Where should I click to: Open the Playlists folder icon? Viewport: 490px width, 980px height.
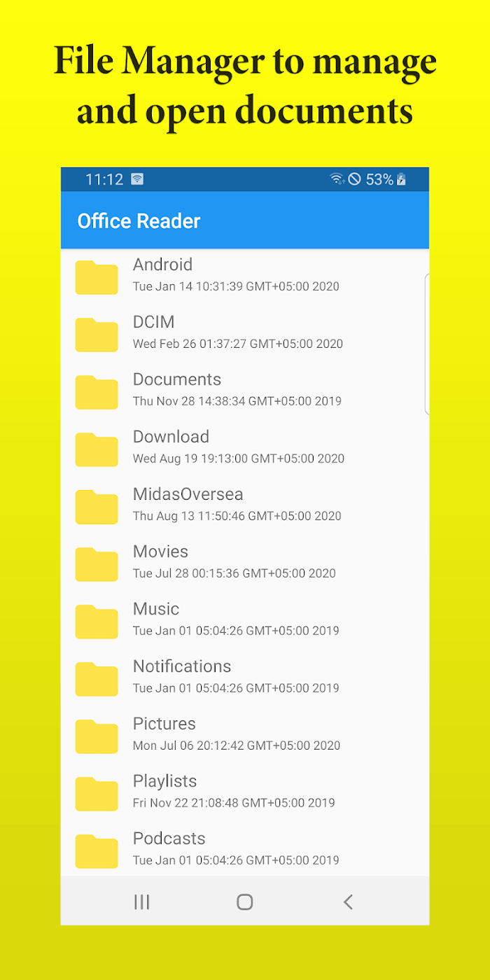click(97, 794)
